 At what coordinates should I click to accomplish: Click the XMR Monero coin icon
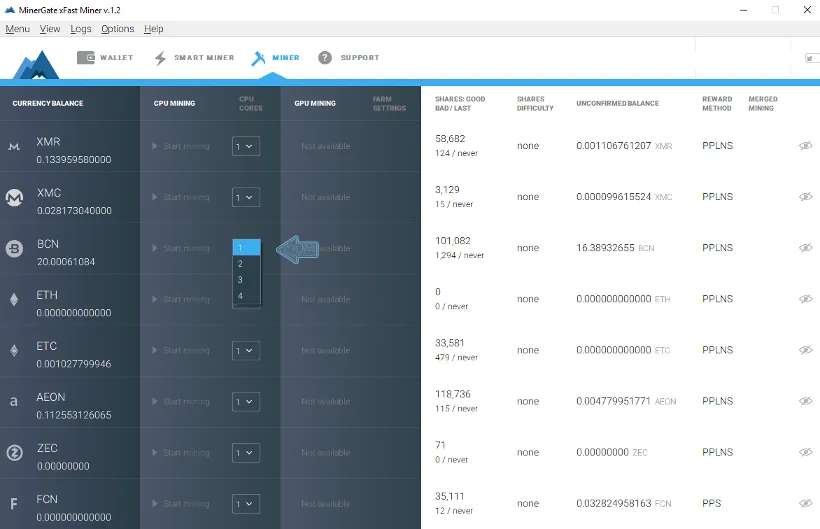click(14, 147)
